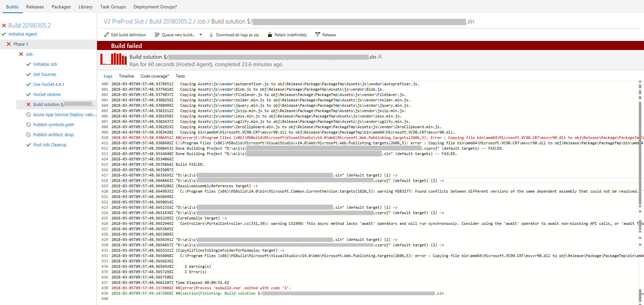The height and width of the screenshot is (305, 644).
Task: Open the Deployment Groups tab
Action: (155, 7)
